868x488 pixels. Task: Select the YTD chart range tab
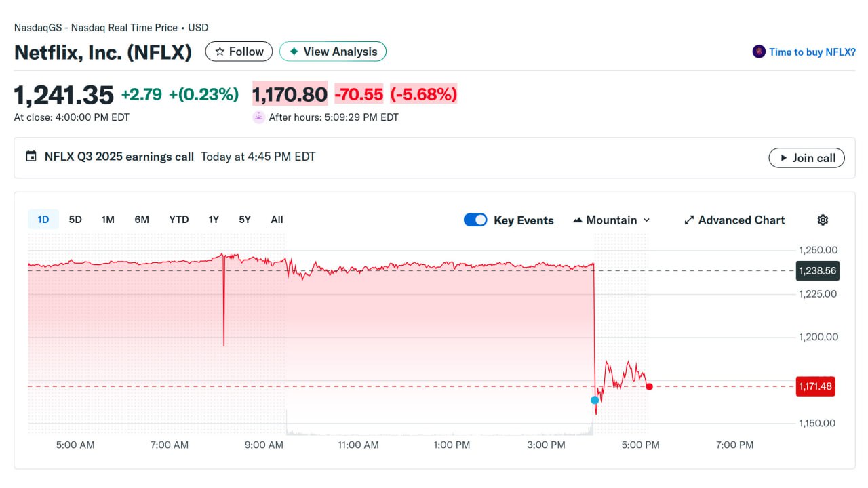click(179, 220)
